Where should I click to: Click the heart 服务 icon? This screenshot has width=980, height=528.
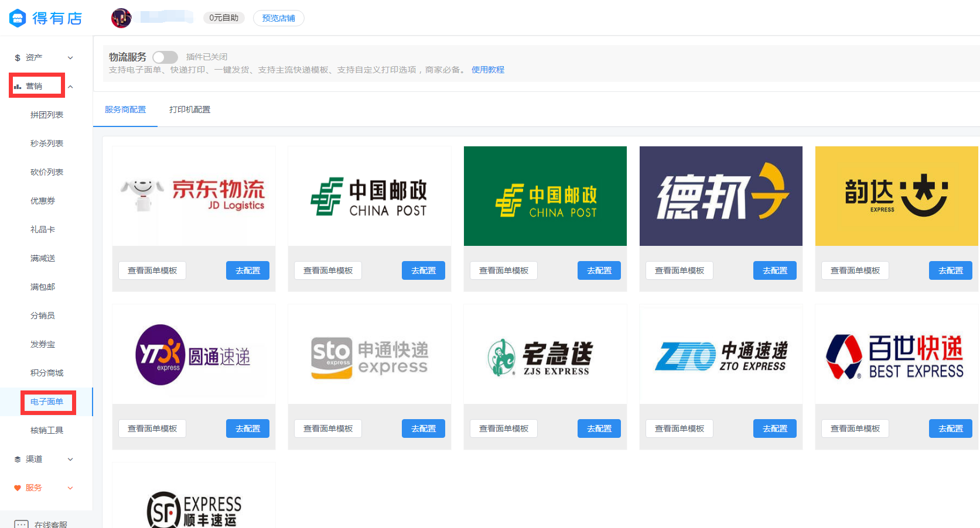tap(18, 488)
